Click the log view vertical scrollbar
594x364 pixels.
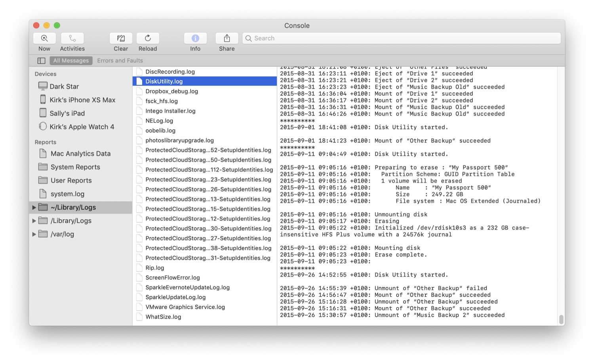[561, 319]
